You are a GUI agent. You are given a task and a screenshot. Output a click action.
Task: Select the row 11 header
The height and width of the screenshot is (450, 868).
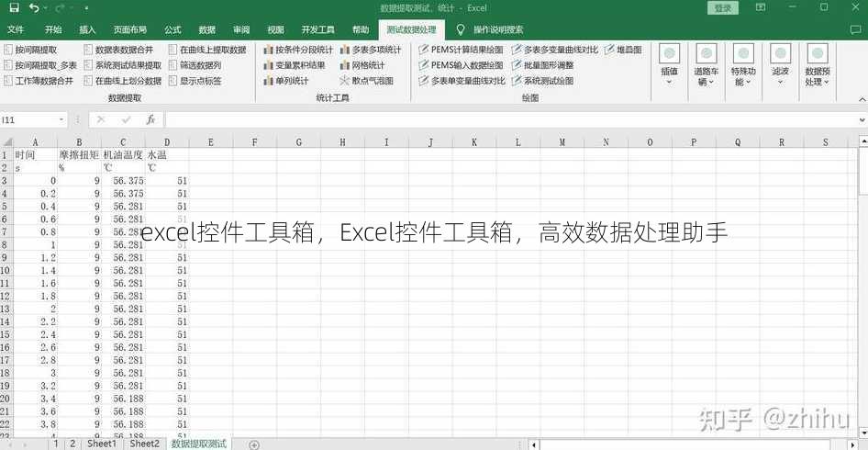[x=6, y=283]
